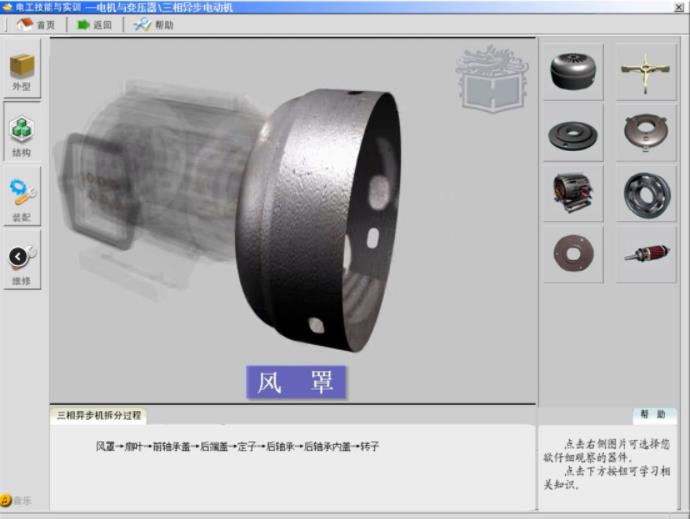
Task: Choose the stator thumbnail
Action: click(573, 194)
